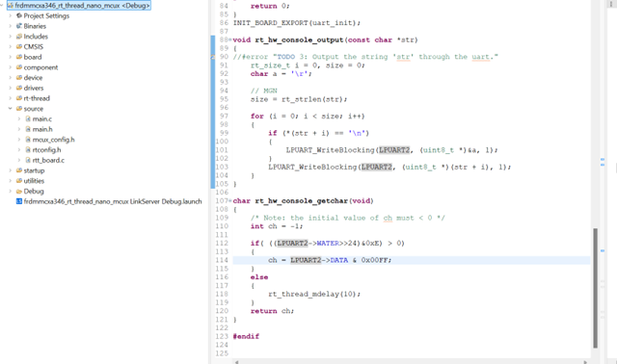Click the source folder icon
617x364 pixels.
click(x=19, y=109)
